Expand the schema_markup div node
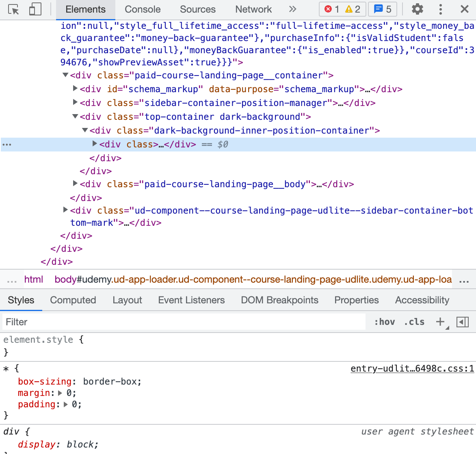The height and width of the screenshot is (454, 476). [x=75, y=89]
